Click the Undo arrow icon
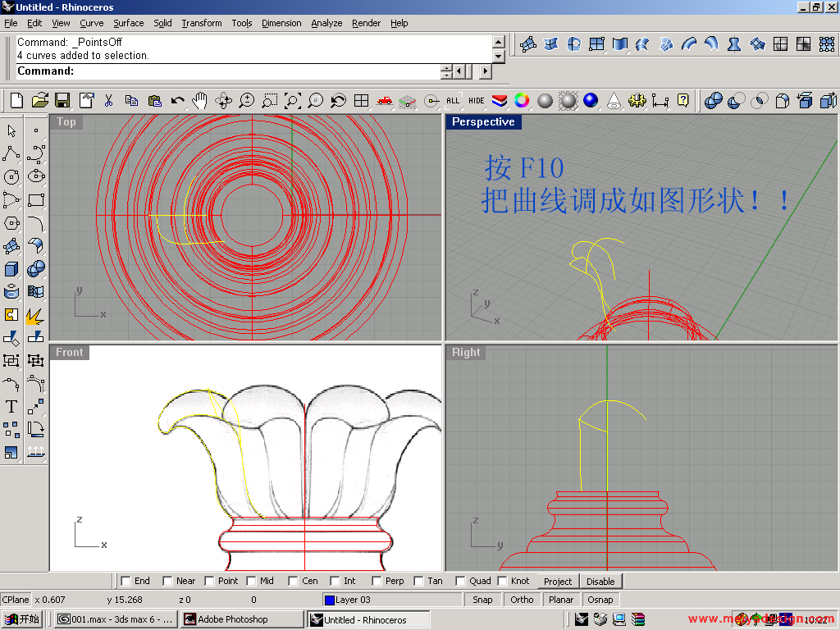 coord(177,101)
